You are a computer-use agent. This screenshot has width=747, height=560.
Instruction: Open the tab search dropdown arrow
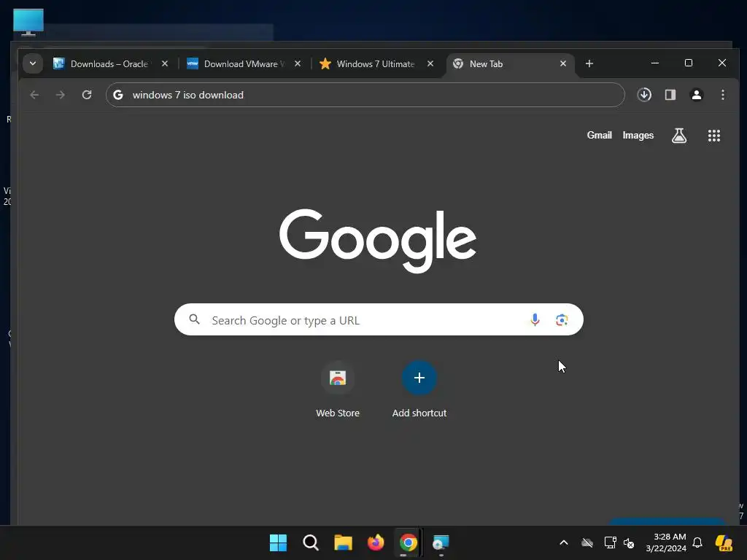32,63
